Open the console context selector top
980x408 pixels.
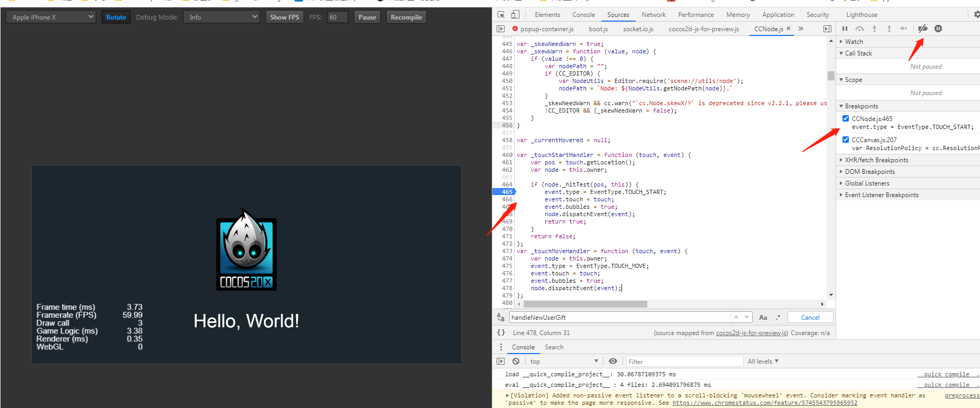tap(564, 361)
